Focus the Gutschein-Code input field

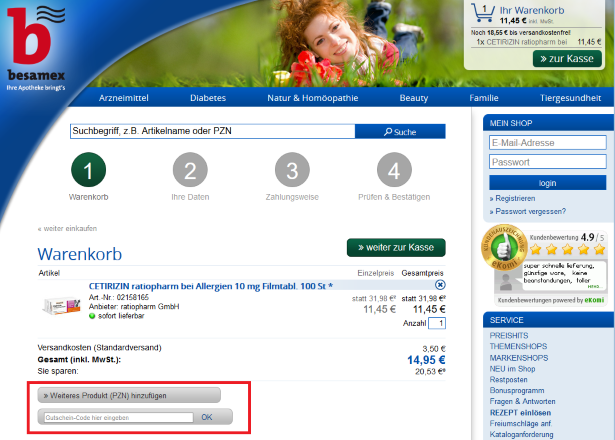click(x=119, y=418)
